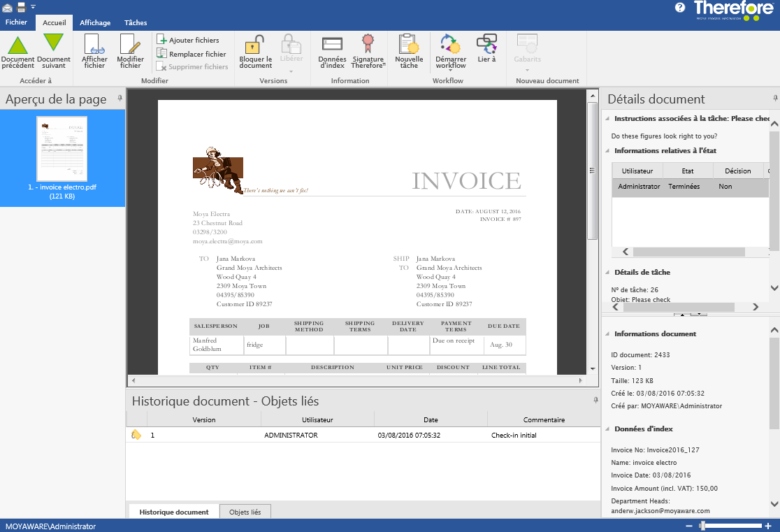Open the help question mark icon

point(680,8)
